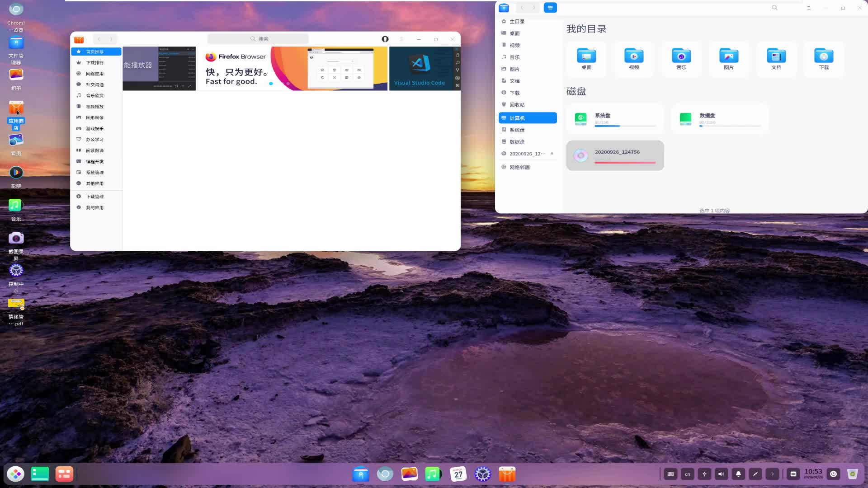The image size is (868, 488).
Task: Open notifications via the bell tray icon
Action: (738, 474)
